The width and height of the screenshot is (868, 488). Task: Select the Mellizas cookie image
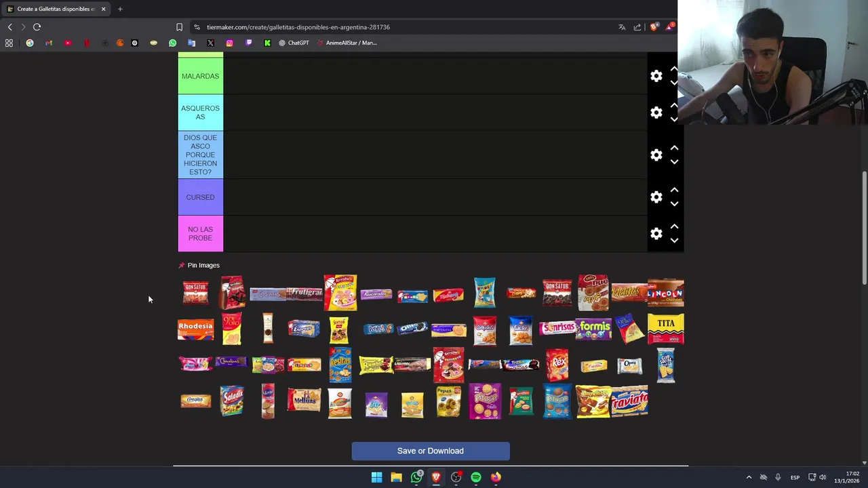[304, 401]
